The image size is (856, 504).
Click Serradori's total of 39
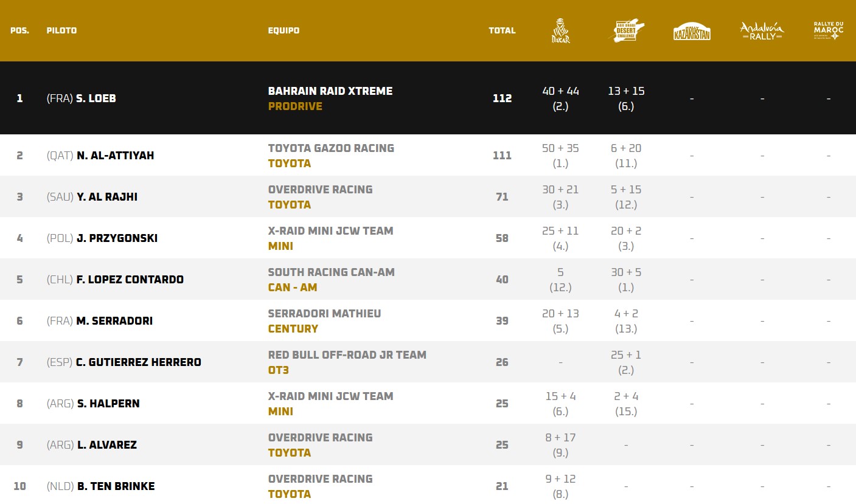coord(502,321)
